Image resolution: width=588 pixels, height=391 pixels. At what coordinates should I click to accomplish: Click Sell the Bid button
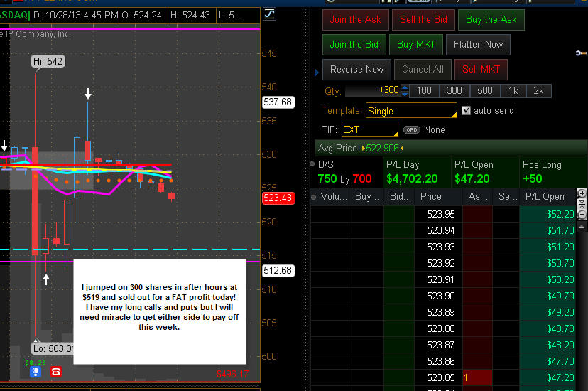[423, 19]
